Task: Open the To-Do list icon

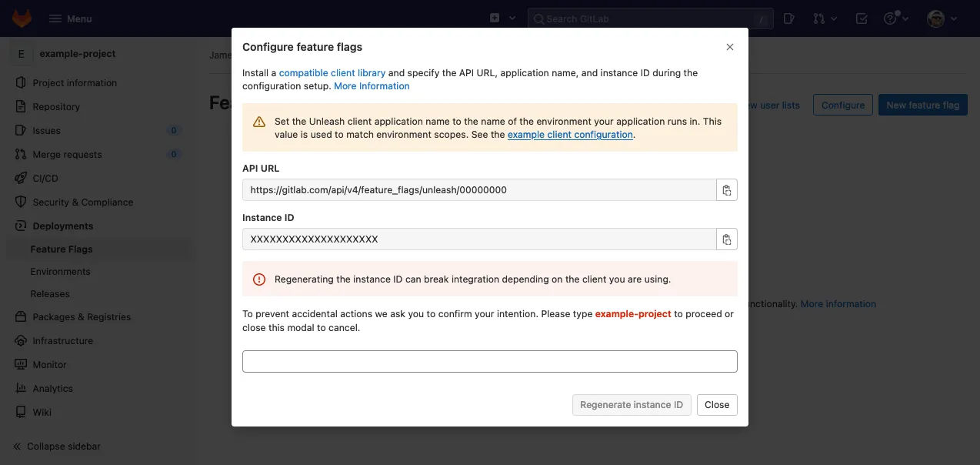Action: coord(862,18)
